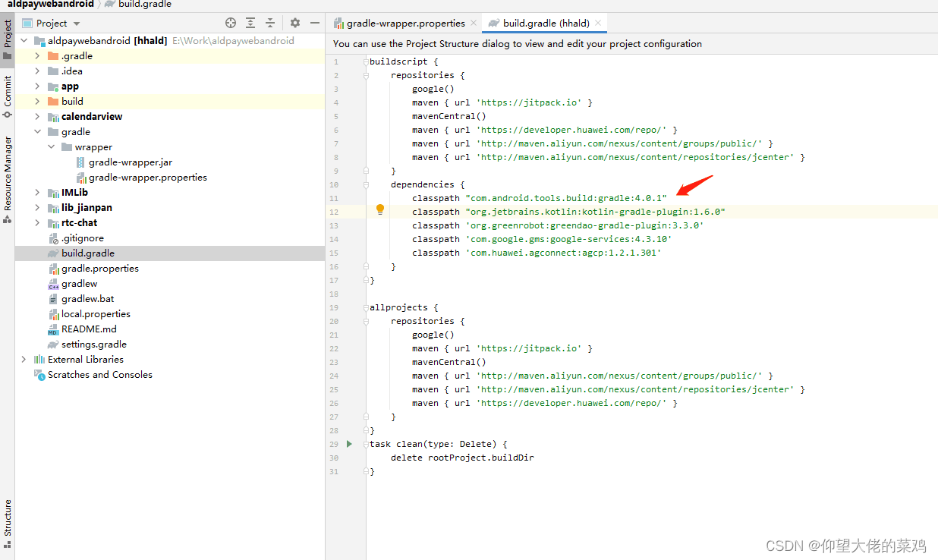Click the calendarview module icon

click(53, 117)
